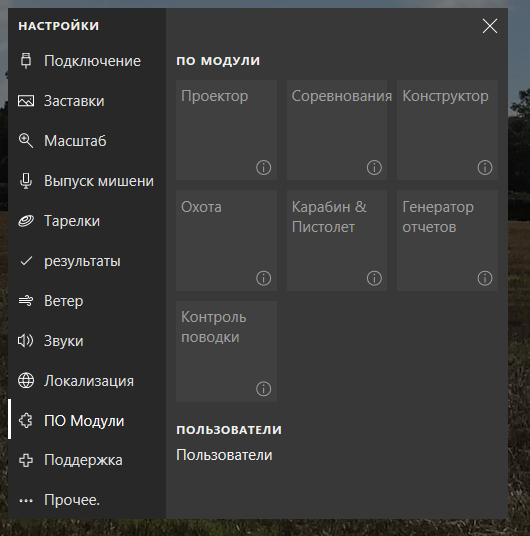Open the Заставки settings section

[87, 101]
